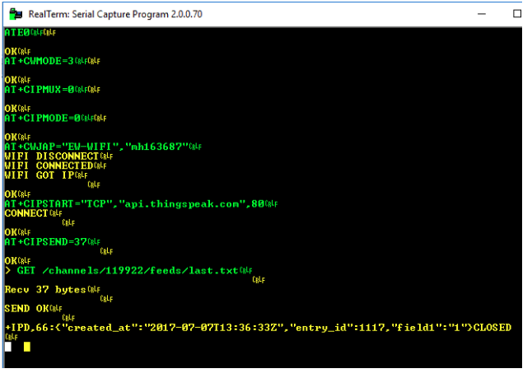
Task: Select the AT+CIPMUX=0 line
Action: click(x=40, y=89)
